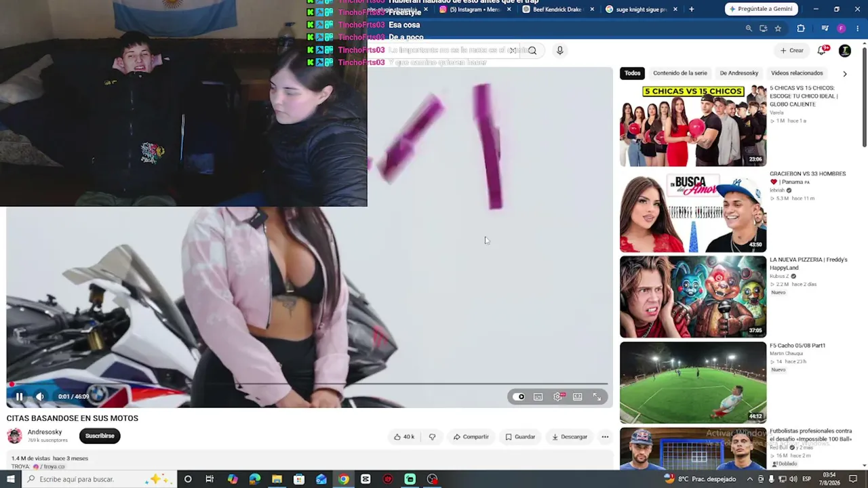Select Videos relacionados filter chip
The image size is (868, 488).
(x=797, y=73)
